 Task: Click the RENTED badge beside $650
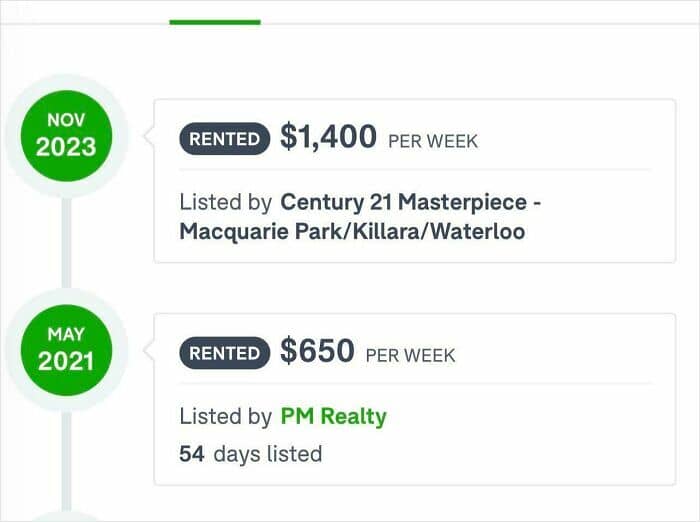coord(225,353)
